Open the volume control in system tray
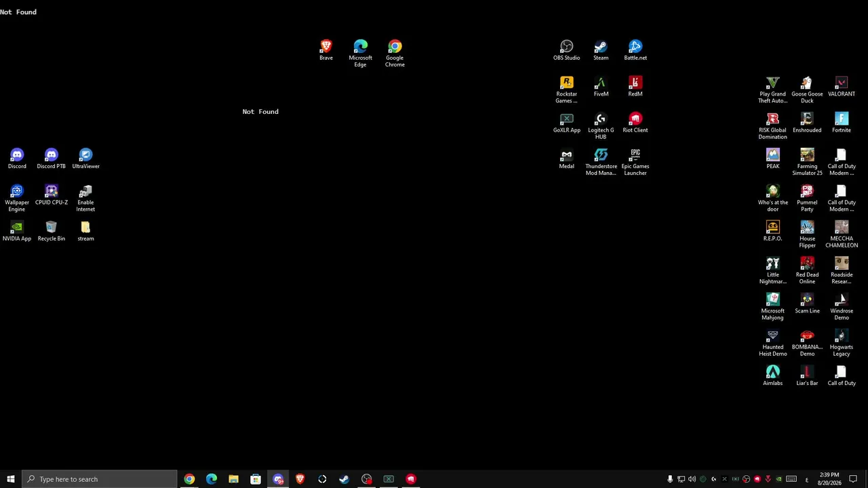 (692, 479)
